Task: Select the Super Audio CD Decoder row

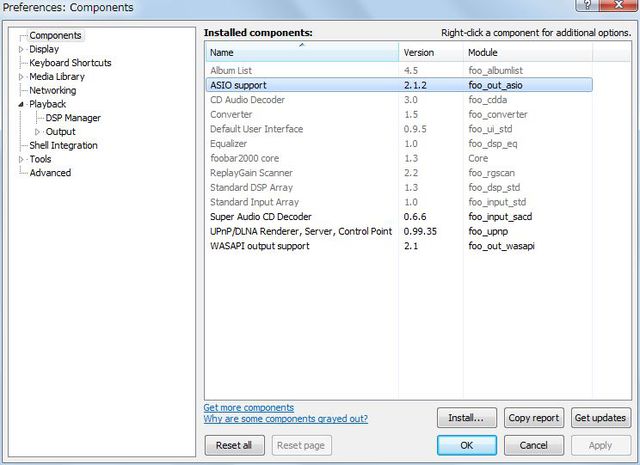Action: click(399, 217)
